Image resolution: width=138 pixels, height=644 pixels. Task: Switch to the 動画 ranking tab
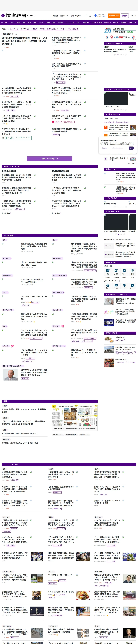(x=116, y=118)
